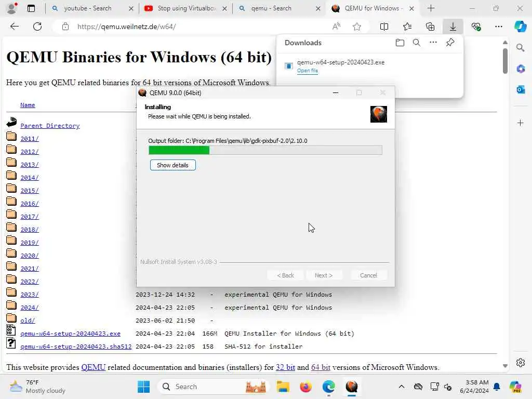The height and width of the screenshot is (399, 532).
Task: Reload the QEMU page
Action: 37,26
